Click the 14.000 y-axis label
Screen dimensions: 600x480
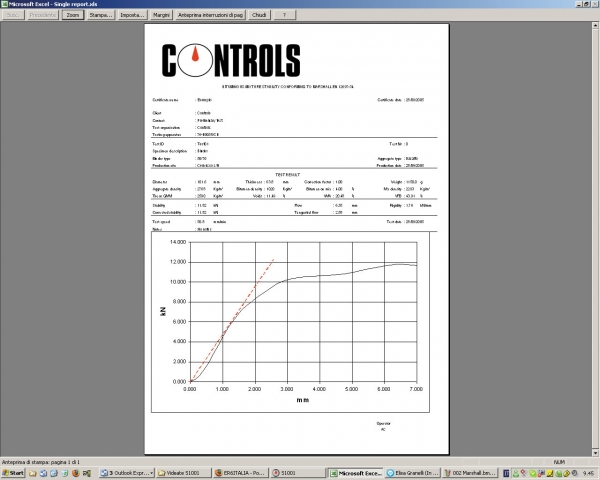coord(178,242)
